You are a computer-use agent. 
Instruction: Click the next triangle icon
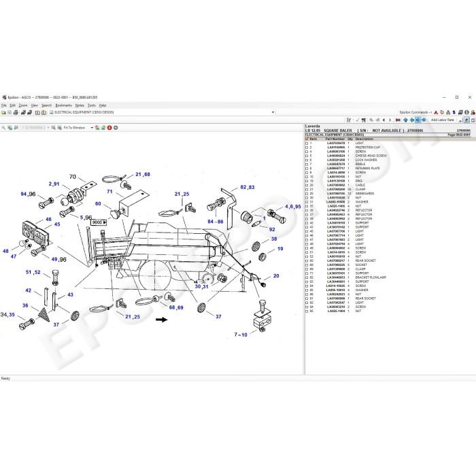pyautogui.click(x=390, y=120)
